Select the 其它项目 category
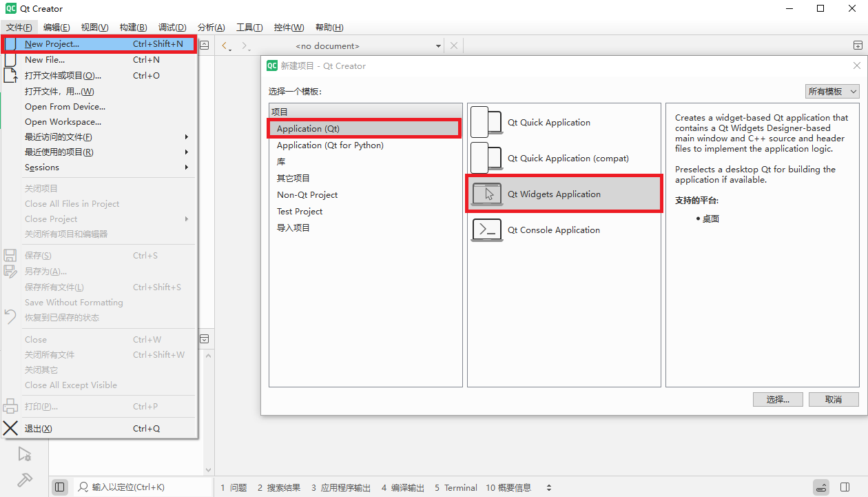 [365, 178]
